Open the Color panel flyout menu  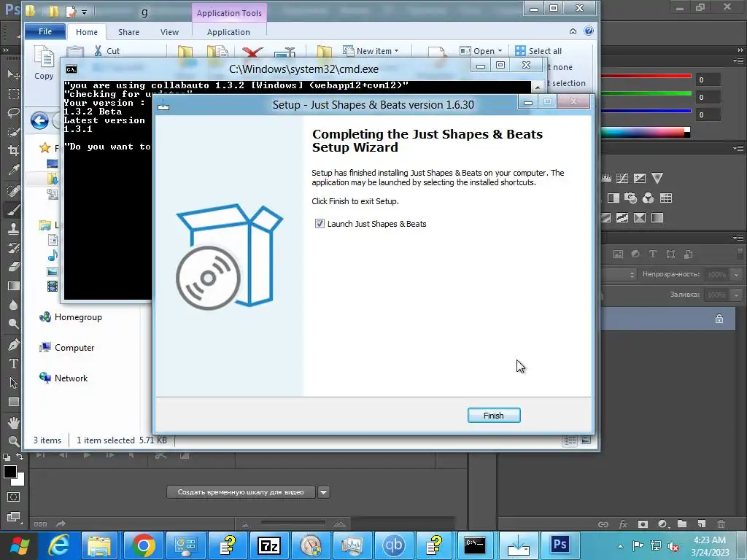click(x=738, y=61)
